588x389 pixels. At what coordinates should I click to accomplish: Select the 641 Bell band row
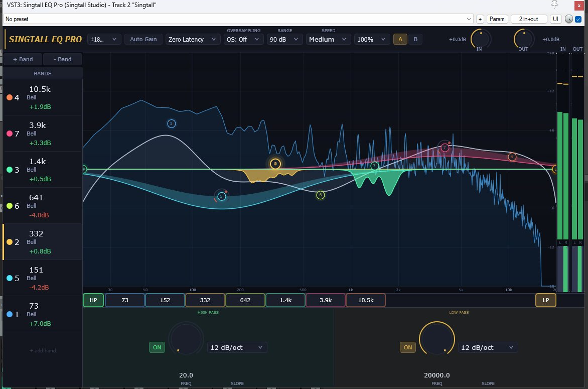pyautogui.click(x=42, y=206)
